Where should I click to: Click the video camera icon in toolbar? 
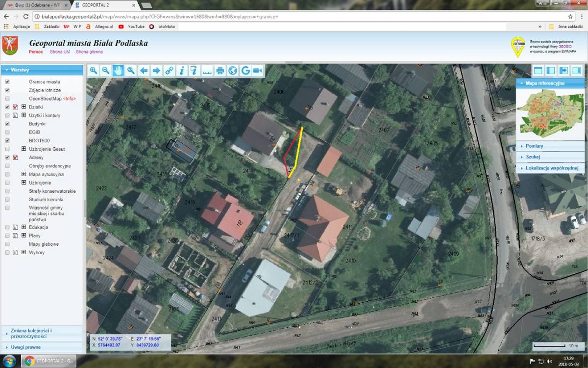point(258,70)
